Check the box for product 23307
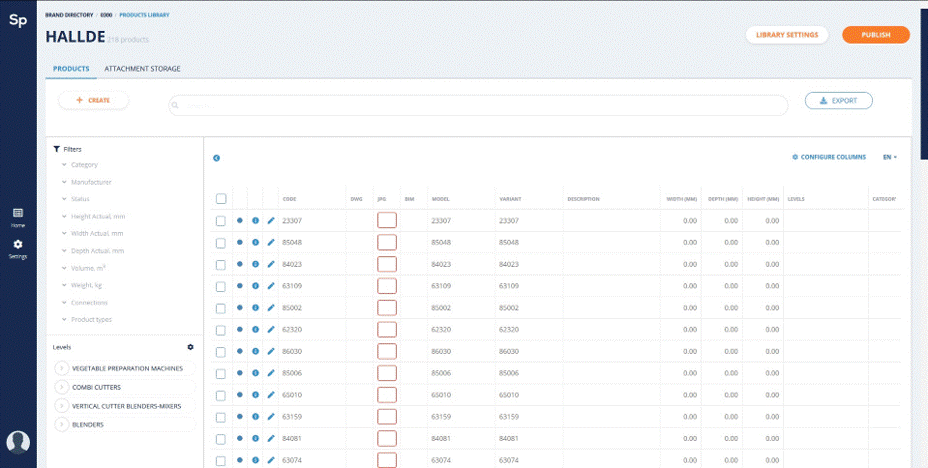Image resolution: width=928 pixels, height=468 pixels. pyautogui.click(x=221, y=221)
